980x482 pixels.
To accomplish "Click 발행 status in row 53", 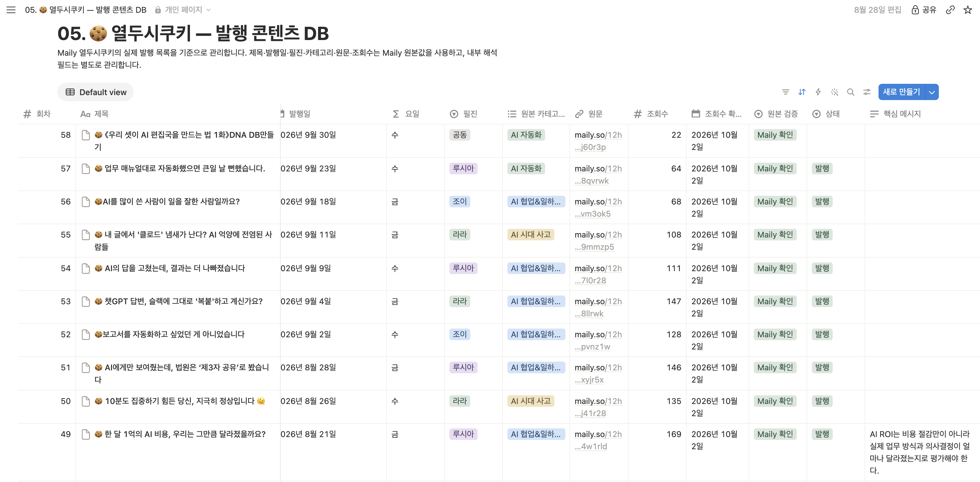I will click(x=822, y=302).
